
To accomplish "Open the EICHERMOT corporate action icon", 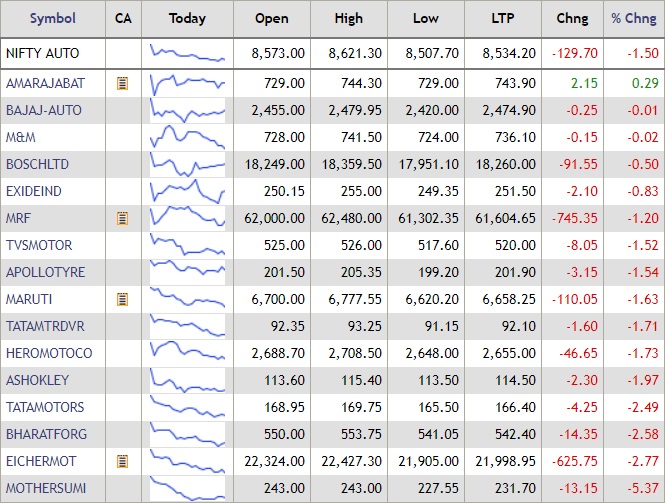I will coord(123,461).
